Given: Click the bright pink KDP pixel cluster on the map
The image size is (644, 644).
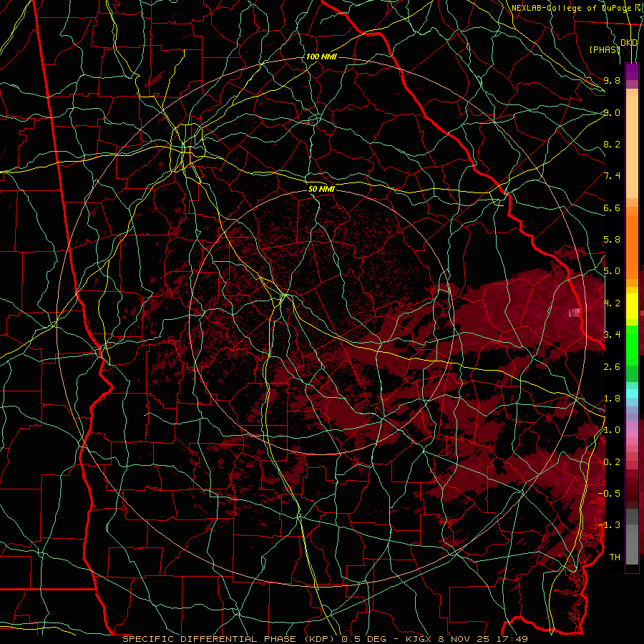Looking at the screenshot, I should [x=575, y=313].
